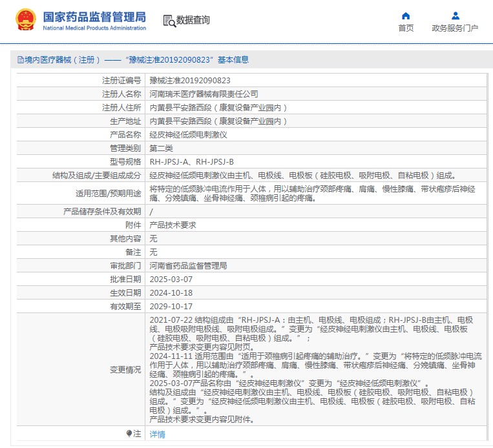Click the 批准日期 value 2025-03-07

tap(171, 279)
